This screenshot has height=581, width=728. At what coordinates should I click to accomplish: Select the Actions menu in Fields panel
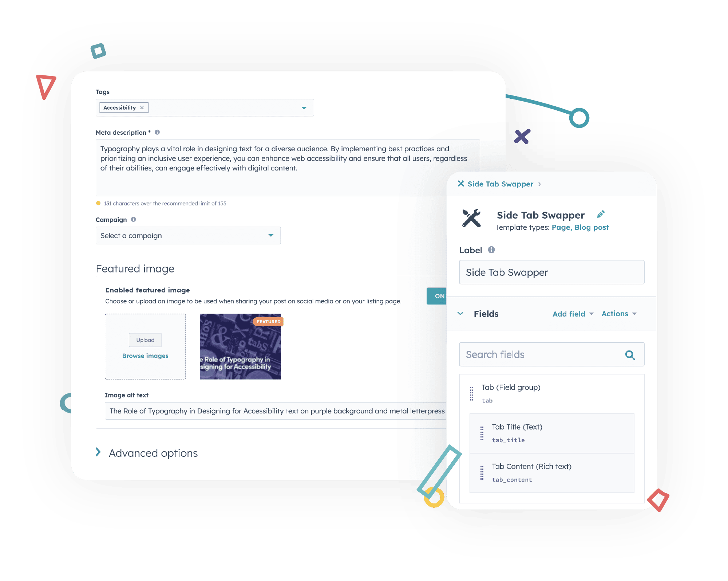click(620, 314)
